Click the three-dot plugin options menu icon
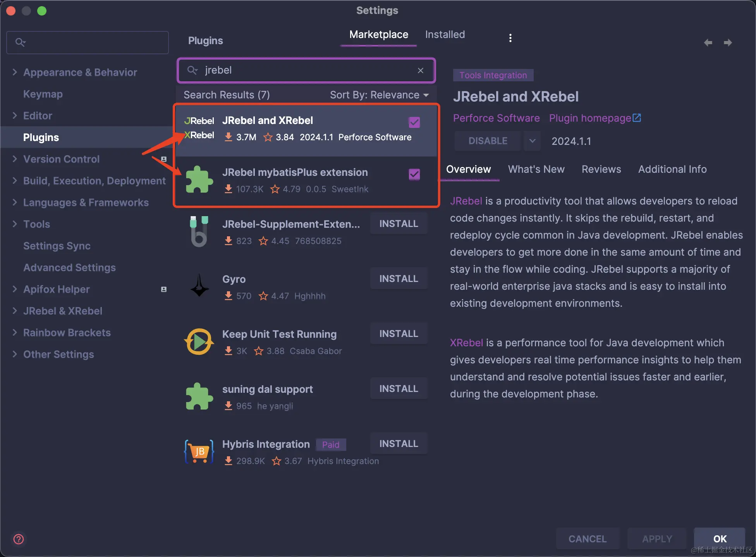The height and width of the screenshot is (557, 756). (x=510, y=38)
